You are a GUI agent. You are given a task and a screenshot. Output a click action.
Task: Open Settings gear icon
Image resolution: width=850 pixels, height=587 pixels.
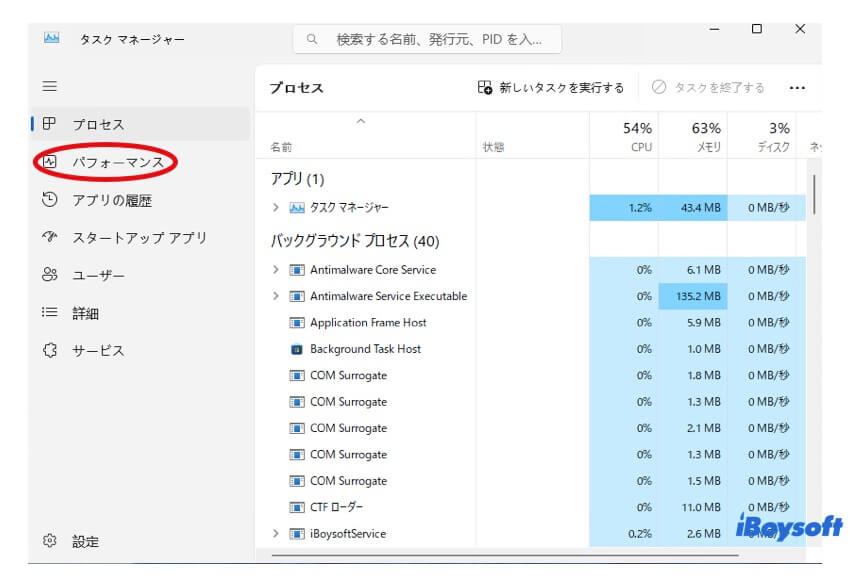[49, 541]
